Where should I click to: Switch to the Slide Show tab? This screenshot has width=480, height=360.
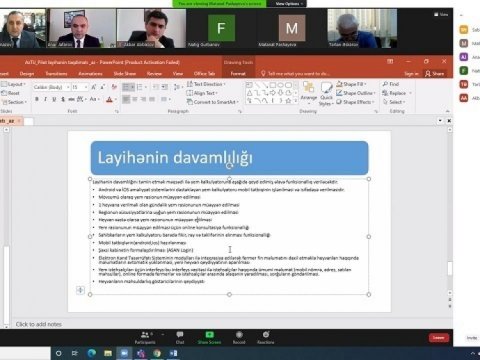(125, 73)
